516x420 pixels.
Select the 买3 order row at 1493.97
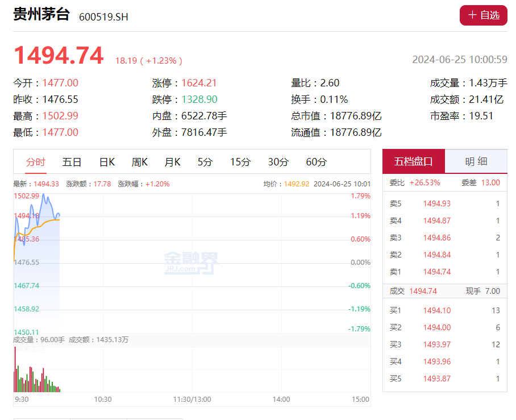pos(445,345)
